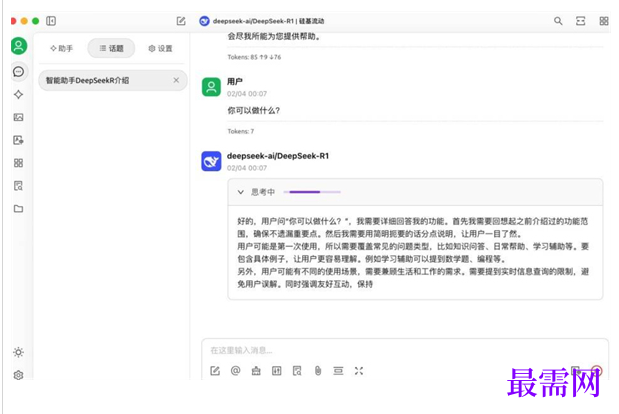Open the sidebar image icon with plus badge

click(19, 140)
